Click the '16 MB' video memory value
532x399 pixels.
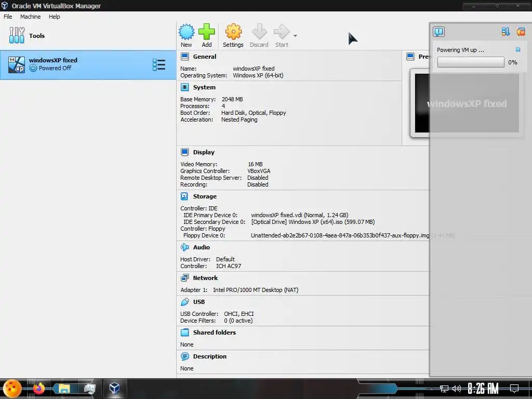click(x=255, y=164)
